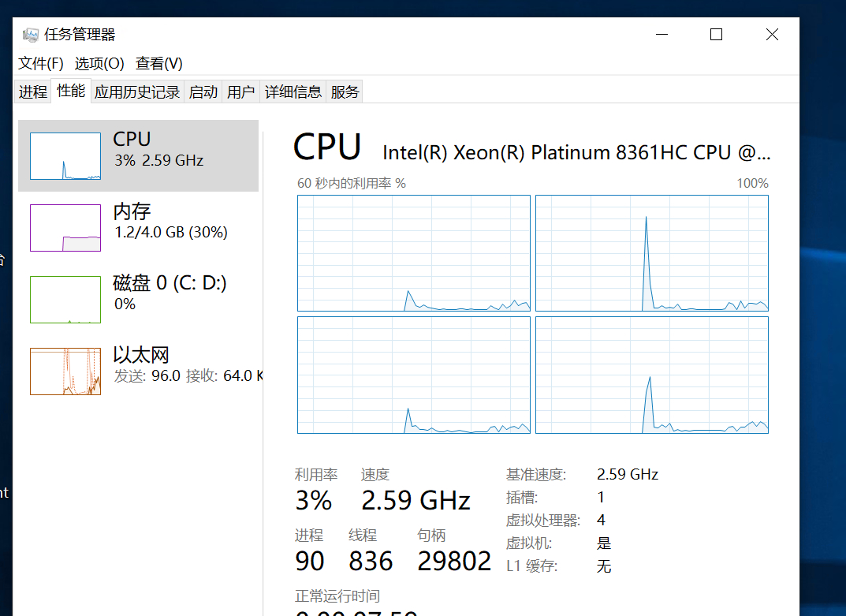Switch to the 进程 tab

(33, 92)
